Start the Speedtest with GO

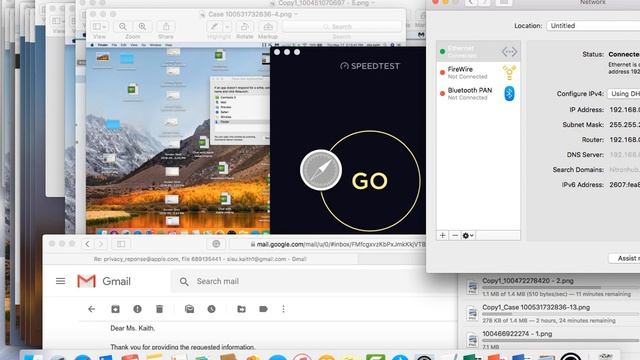370,181
